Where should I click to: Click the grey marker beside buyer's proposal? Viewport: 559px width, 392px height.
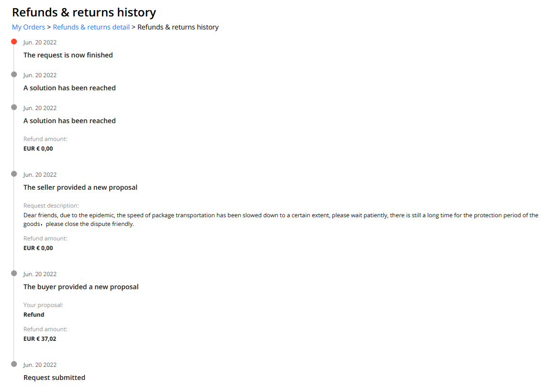(14, 273)
